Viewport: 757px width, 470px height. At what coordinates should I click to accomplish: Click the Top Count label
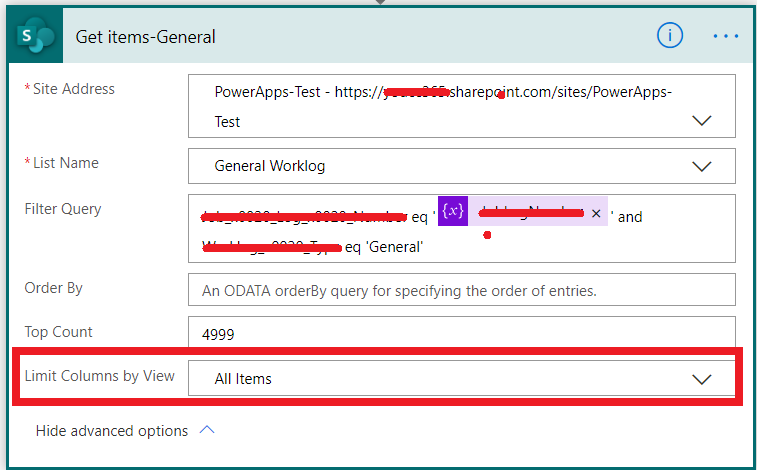click(x=58, y=332)
